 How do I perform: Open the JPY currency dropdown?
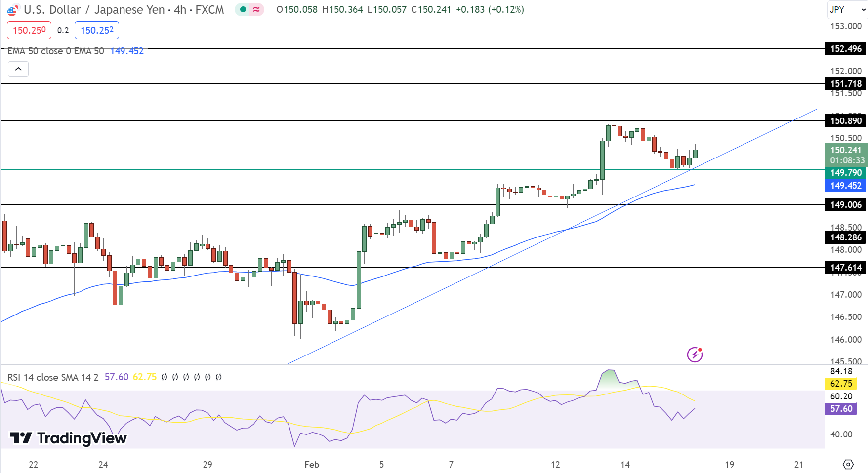(847, 9)
